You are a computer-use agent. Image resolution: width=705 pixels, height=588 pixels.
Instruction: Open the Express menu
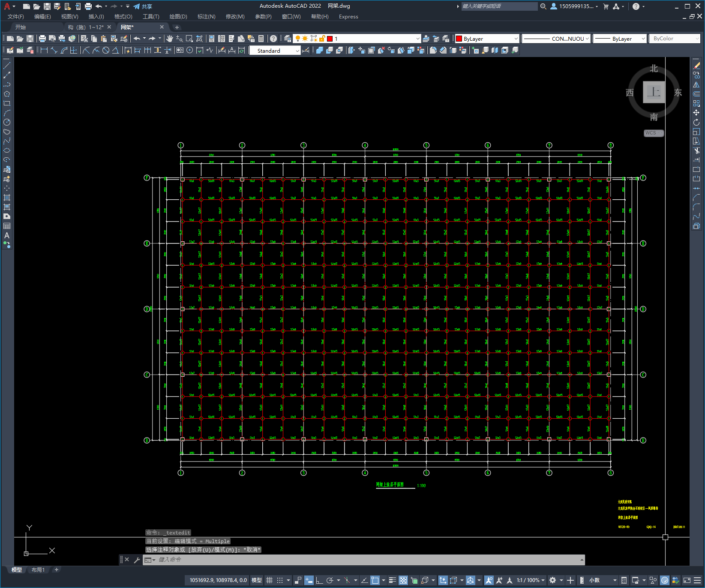click(348, 17)
